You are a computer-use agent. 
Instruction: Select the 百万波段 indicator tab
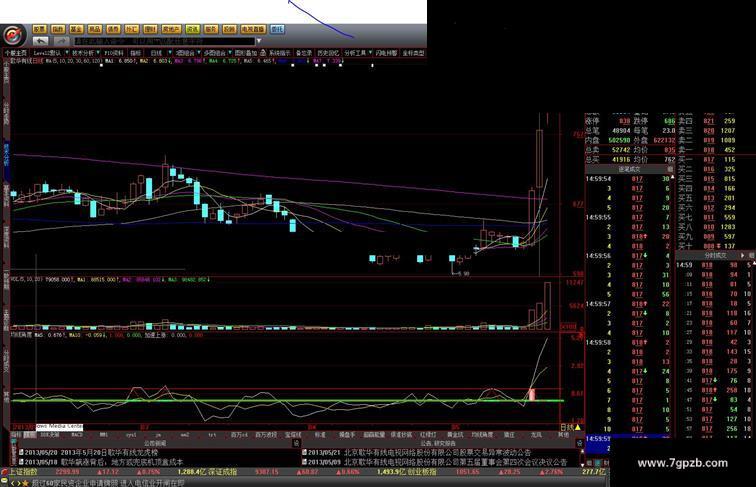pos(265,434)
